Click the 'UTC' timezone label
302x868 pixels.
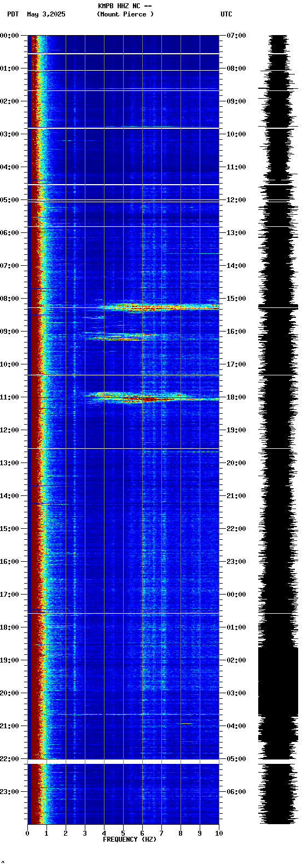click(x=226, y=14)
